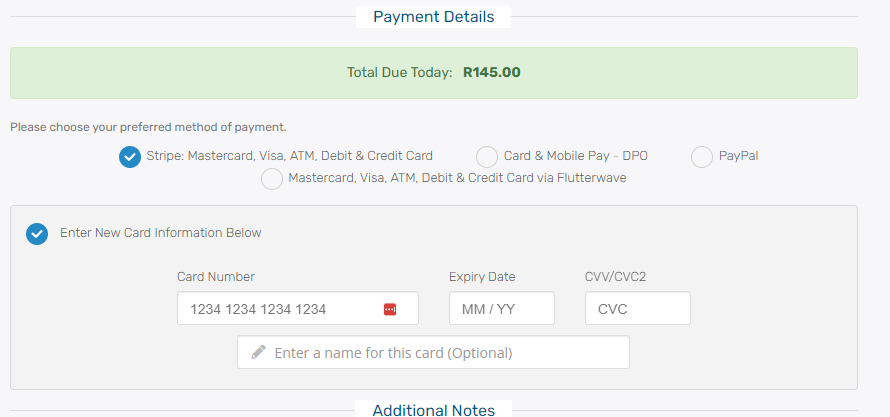Select the PayPal radio button
Image resolution: width=890 pixels, height=417 pixels.
point(702,156)
